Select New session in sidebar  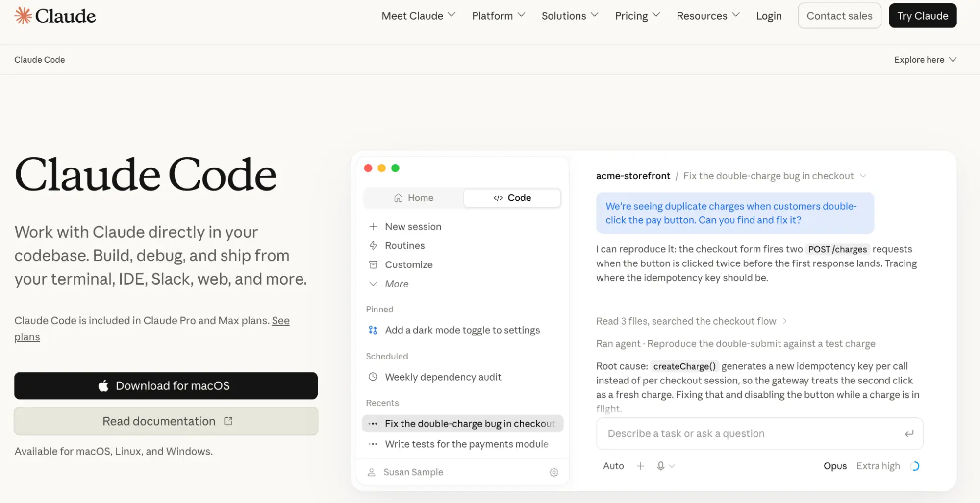(413, 226)
